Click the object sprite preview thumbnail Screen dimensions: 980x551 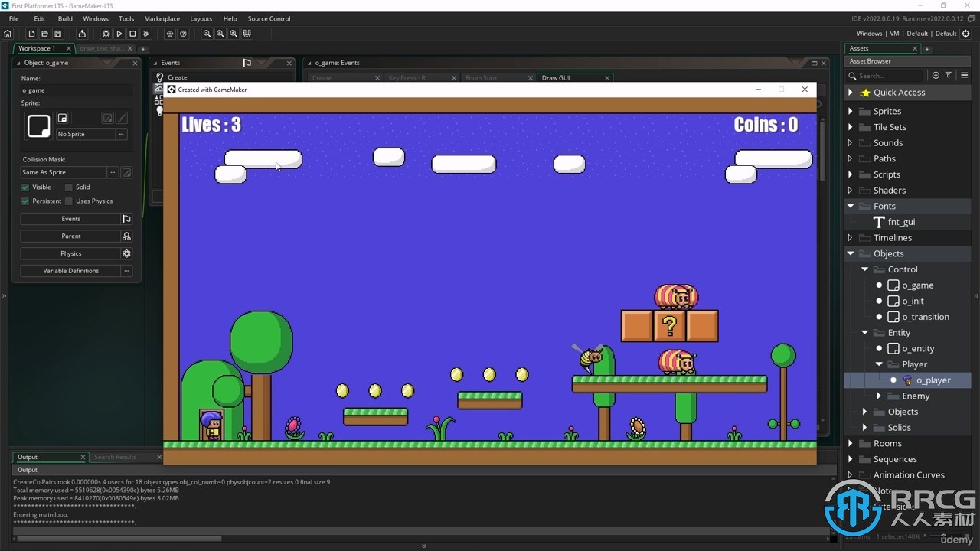coord(38,126)
